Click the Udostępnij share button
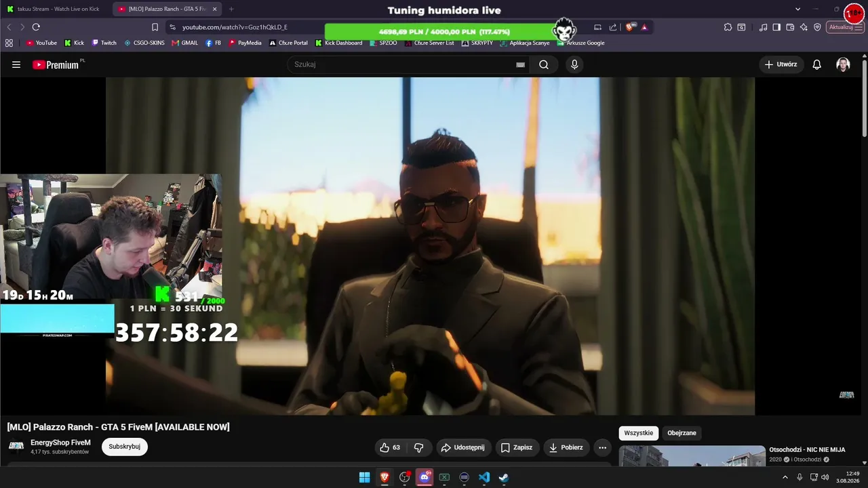The width and height of the screenshot is (868, 488). click(462, 447)
